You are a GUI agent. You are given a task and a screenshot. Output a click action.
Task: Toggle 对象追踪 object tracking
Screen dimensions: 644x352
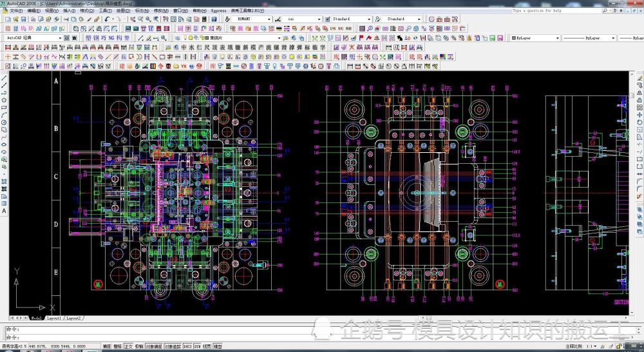coord(173,347)
